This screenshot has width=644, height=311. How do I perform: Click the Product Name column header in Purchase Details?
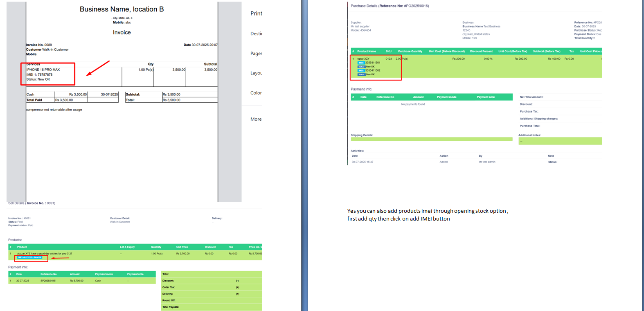(366, 52)
